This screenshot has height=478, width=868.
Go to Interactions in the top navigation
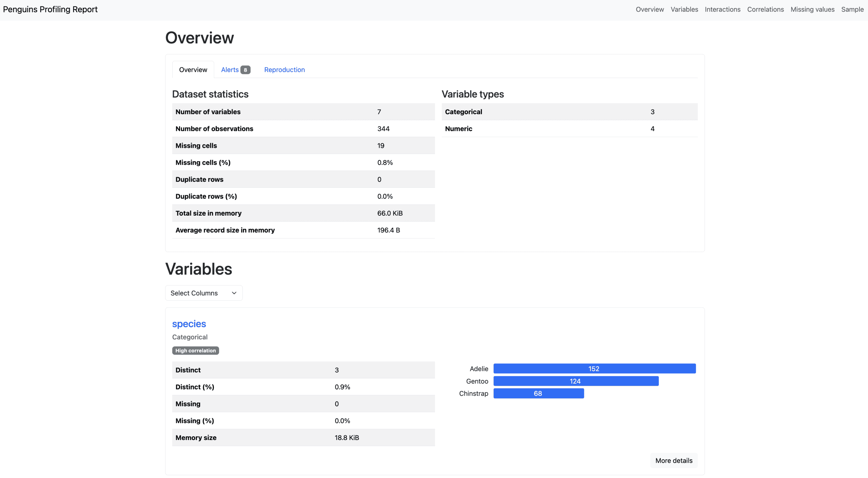tap(723, 9)
